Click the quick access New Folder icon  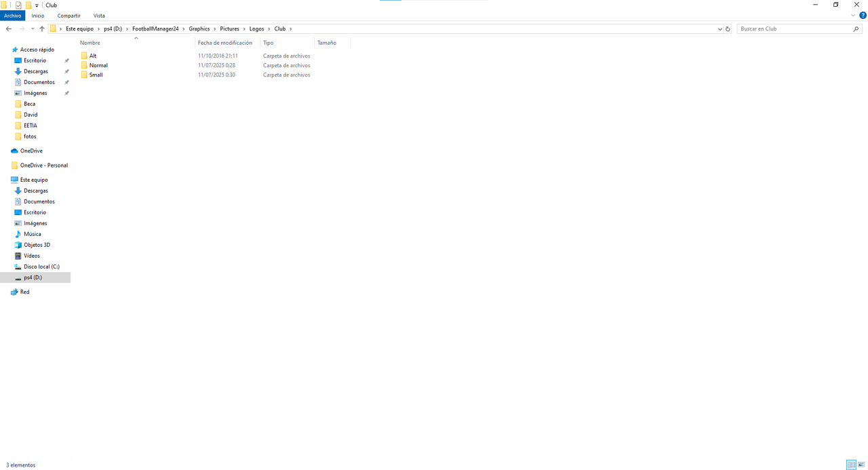(28, 5)
